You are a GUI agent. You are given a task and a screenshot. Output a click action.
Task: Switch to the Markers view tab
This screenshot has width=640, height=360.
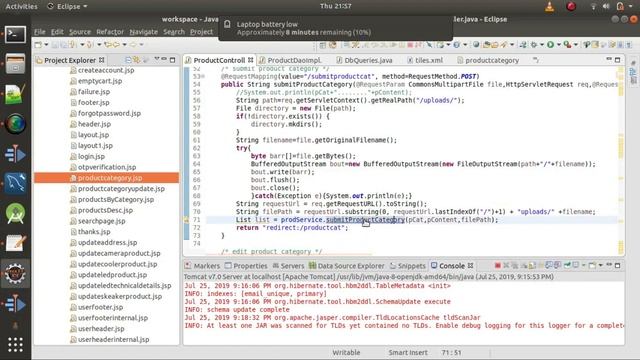point(202,266)
